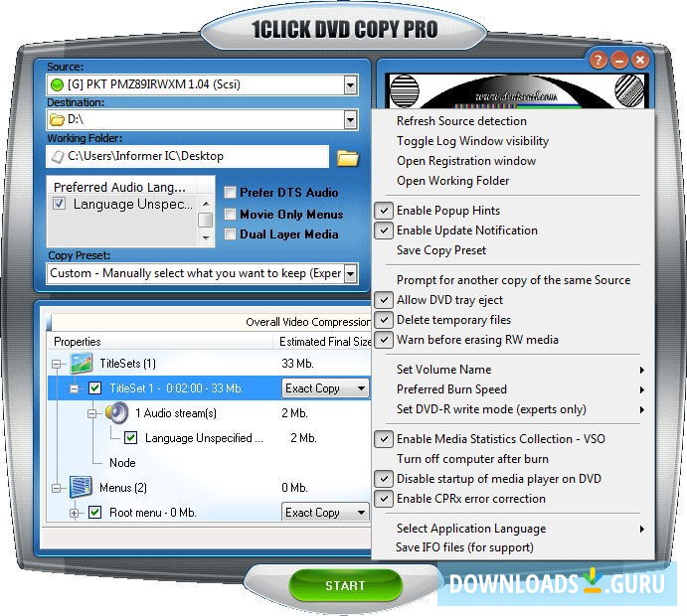This screenshot has width=687, height=616.
Task: Expand the Root menu tree node
Action: point(74,513)
